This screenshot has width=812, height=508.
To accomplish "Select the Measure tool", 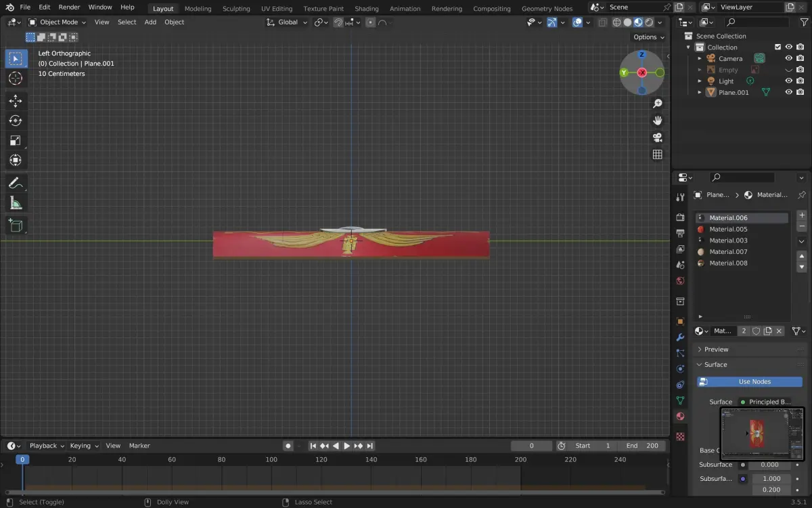I will pos(16,203).
